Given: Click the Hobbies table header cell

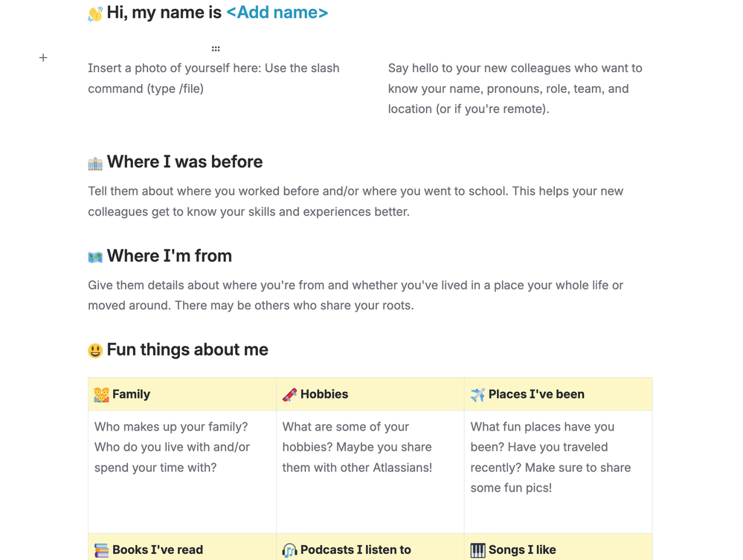Looking at the screenshot, I should [370, 394].
